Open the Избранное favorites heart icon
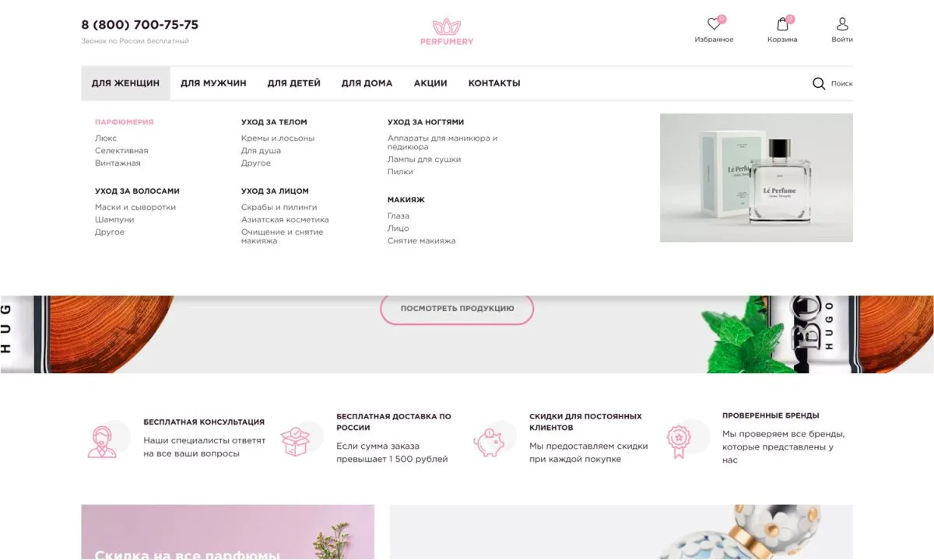This screenshot has height=560, width=934. [713, 25]
